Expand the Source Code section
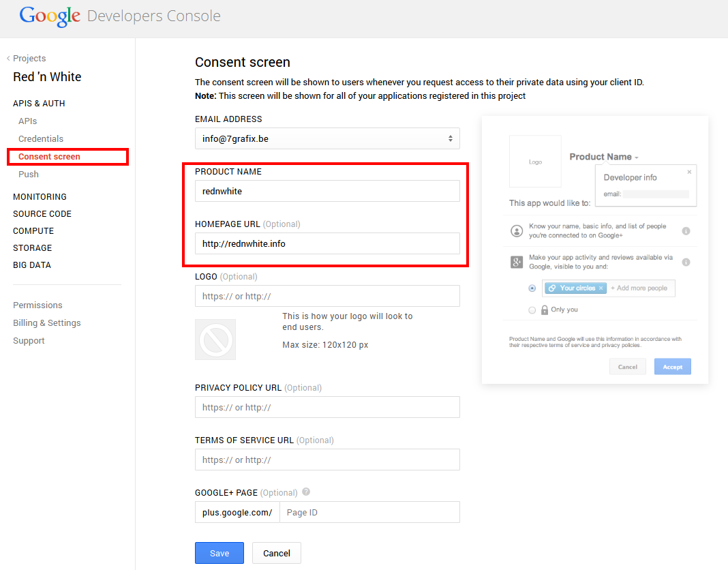This screenshot has height=570, width=728. [x=42, y=213]
